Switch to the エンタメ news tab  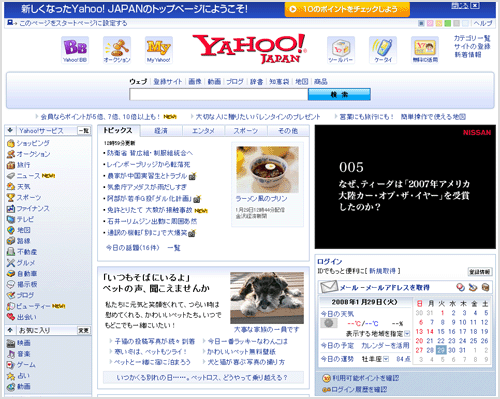click(203, 131)
